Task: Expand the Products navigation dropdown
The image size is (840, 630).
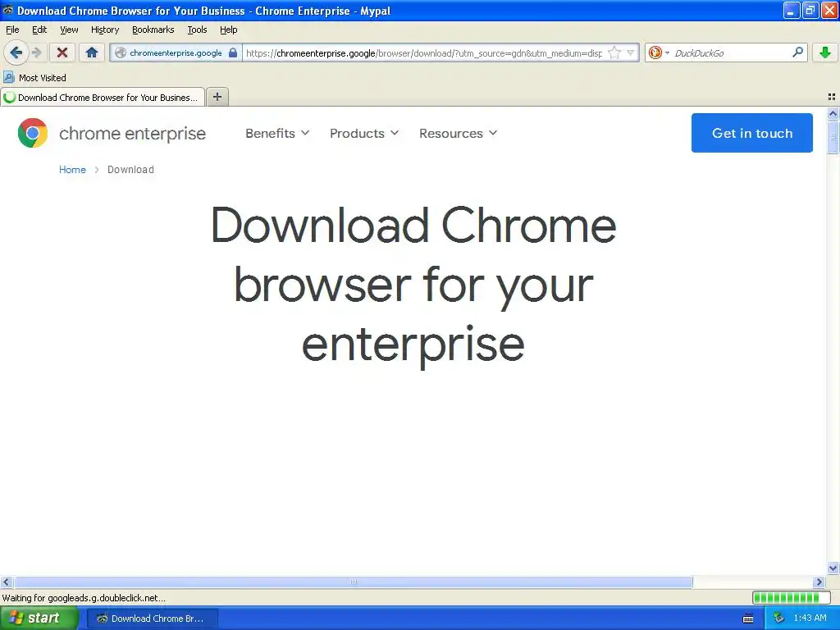Action: click(364, 134)
